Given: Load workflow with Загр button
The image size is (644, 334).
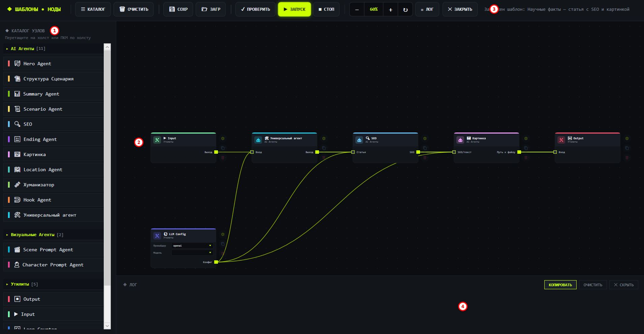Looking at the screenshot, I should point(211,9).
